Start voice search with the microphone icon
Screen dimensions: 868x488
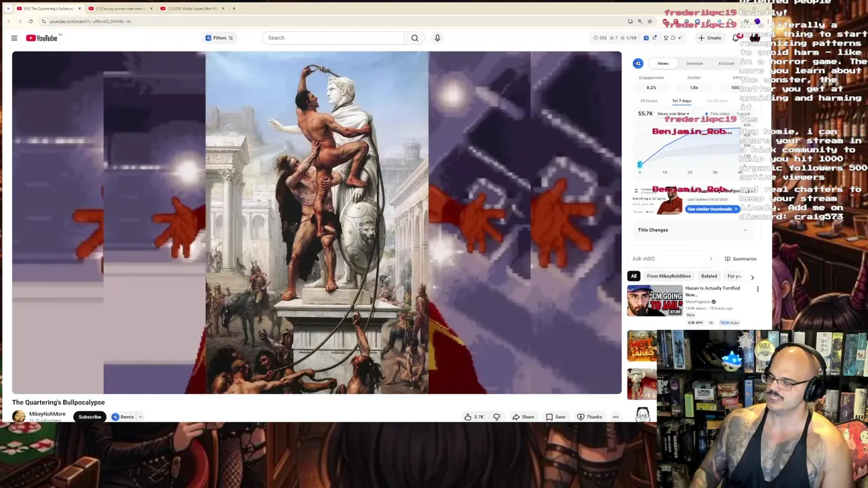click(437, 38)
